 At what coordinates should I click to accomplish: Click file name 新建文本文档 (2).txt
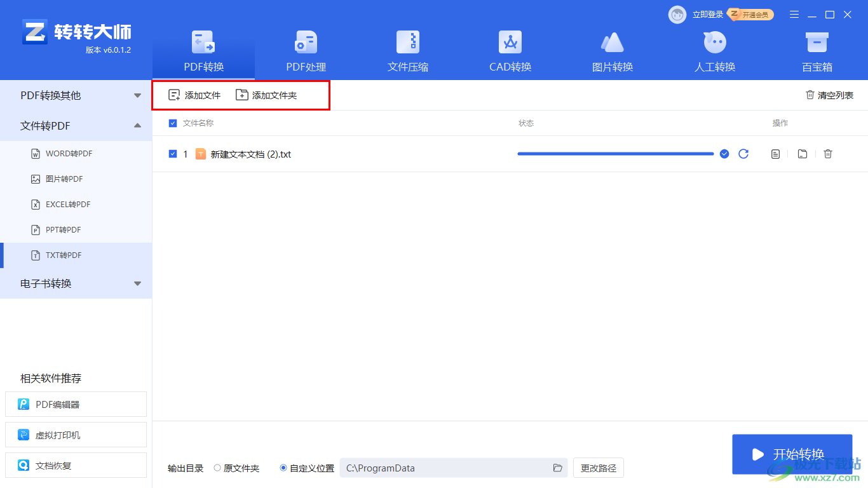pyautogui.click(x=251, y=154)
